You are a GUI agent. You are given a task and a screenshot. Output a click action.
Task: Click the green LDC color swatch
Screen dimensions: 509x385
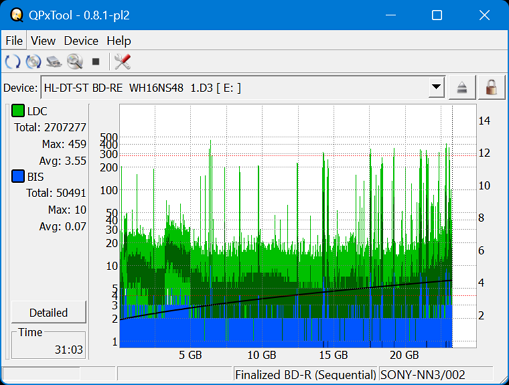18,111
